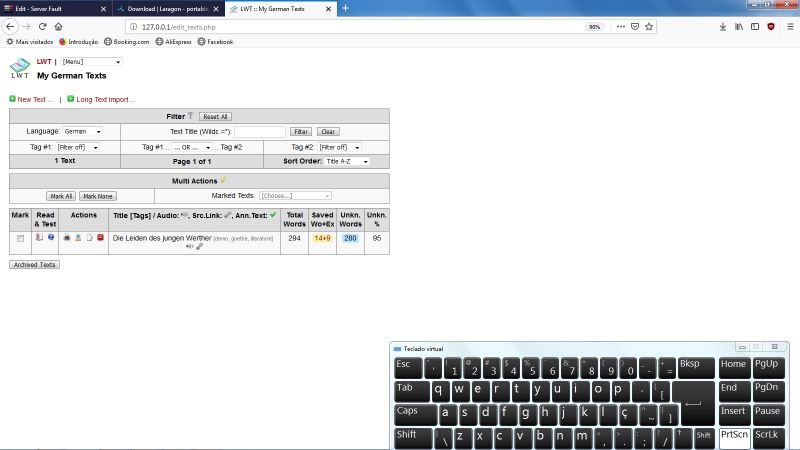This screenshot has height=450, width=800.
Task: Click the Edit text document icon
Action: 89,237
